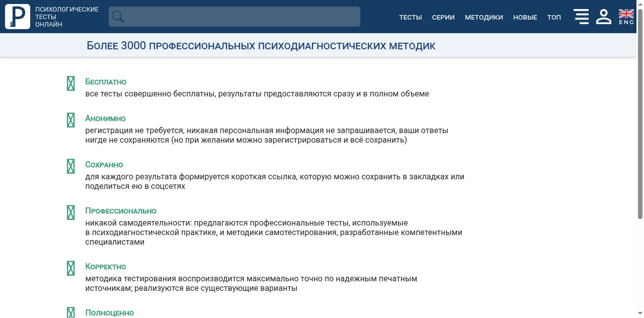Click the Полноценно heading
The width and height of the screenshot is (644, 318).
[x=110, y=313]
